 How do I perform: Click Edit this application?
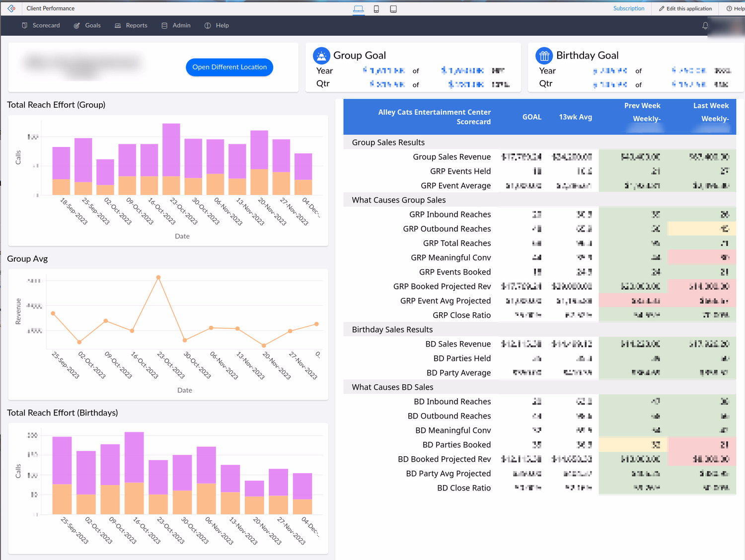pos(685,8)
